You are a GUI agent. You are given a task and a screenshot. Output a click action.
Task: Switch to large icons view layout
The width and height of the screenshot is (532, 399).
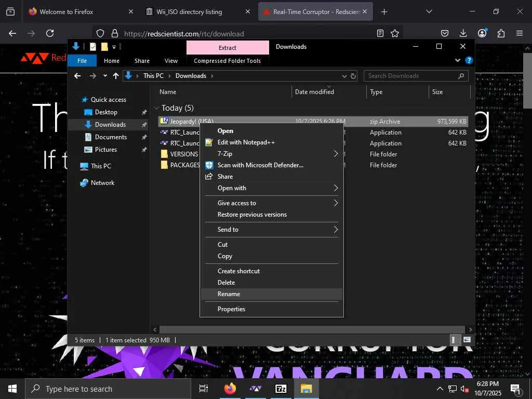coord(467,340)
